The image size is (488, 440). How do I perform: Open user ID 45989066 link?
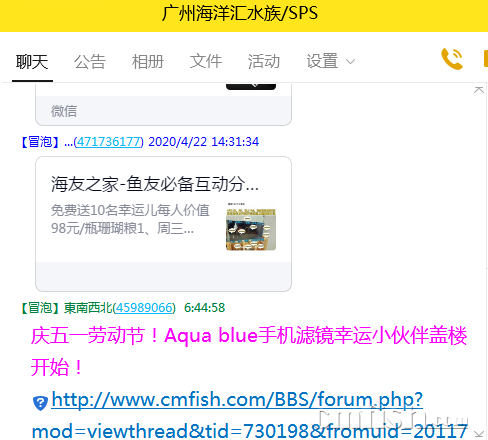point(144,308)
